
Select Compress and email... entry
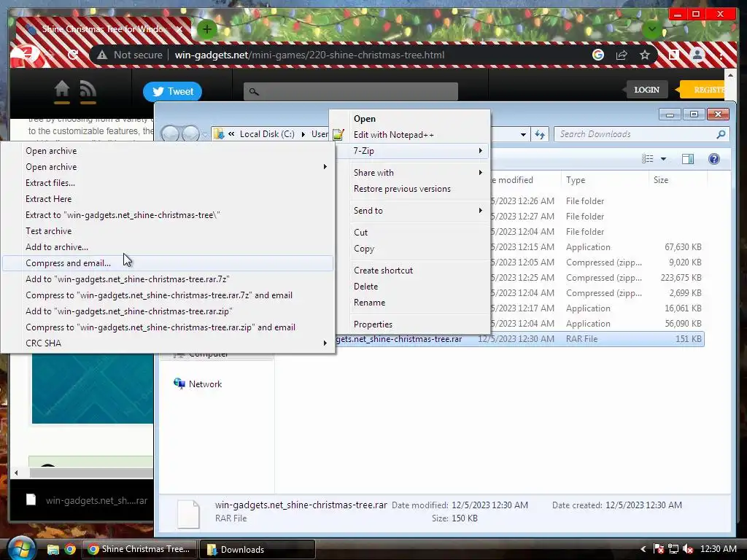click(x=168, y=263)
